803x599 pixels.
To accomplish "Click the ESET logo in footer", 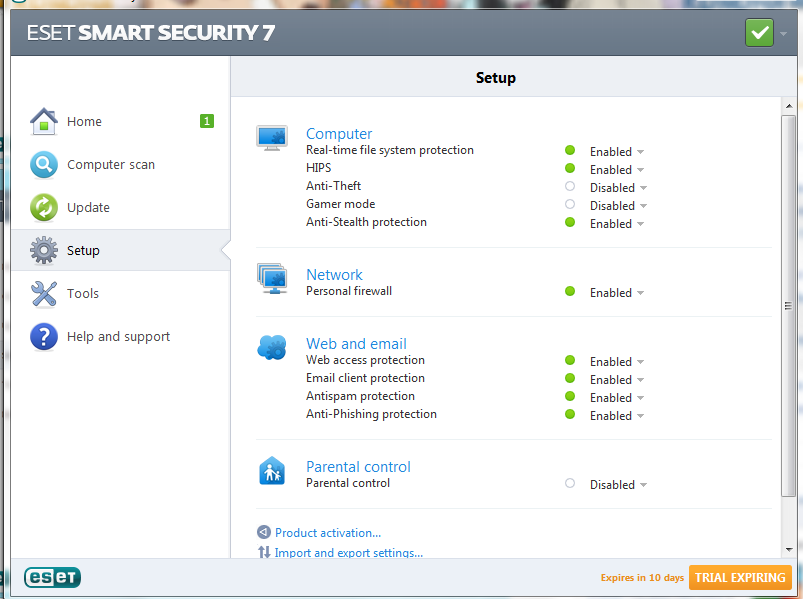I will coord(52,577).
